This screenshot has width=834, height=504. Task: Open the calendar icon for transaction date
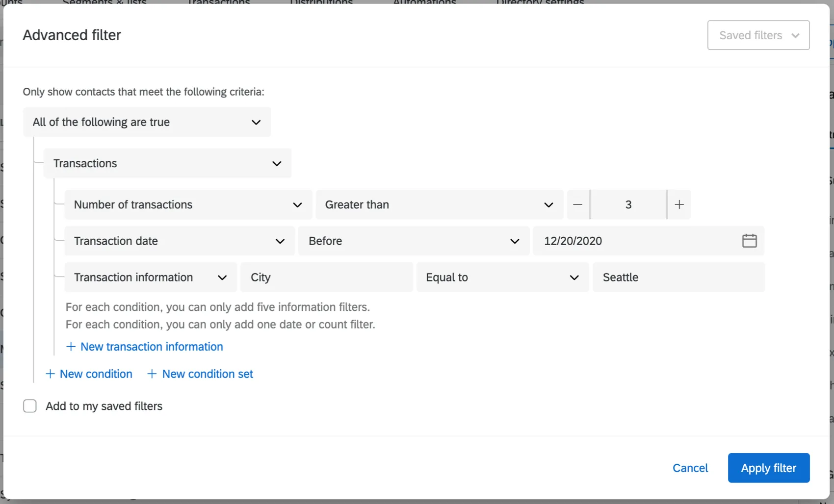point(749,241)
